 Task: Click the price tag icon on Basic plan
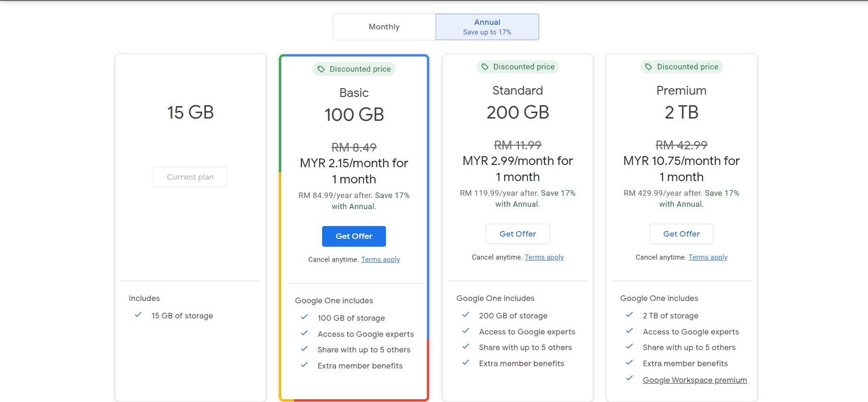tap(321, 69)
